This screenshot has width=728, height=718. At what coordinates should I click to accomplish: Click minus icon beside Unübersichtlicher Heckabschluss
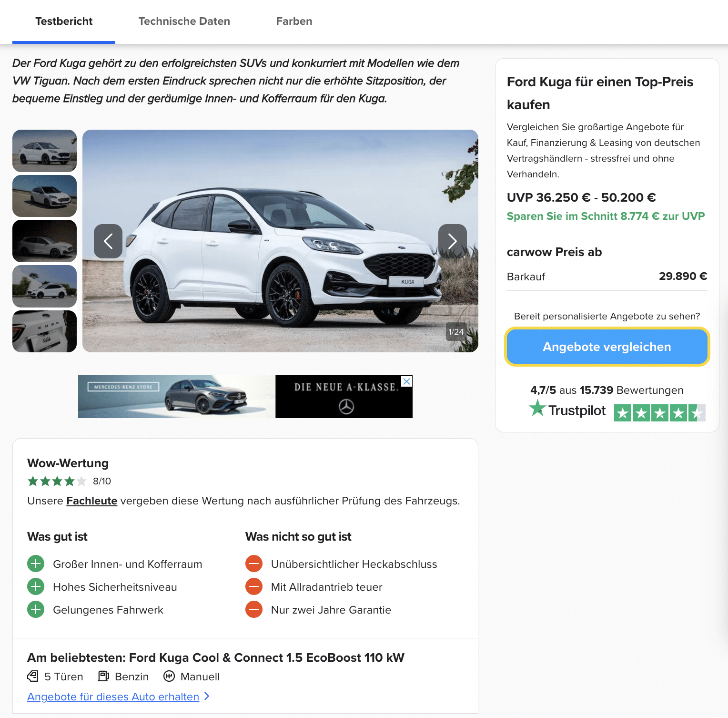click(x=254, y=564)
